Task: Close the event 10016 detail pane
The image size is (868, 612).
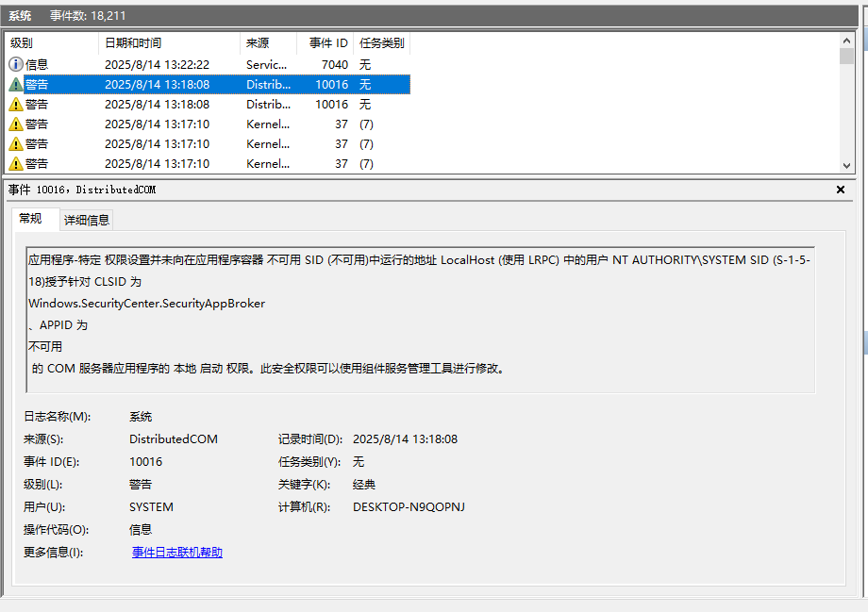Action: [841, 190]
